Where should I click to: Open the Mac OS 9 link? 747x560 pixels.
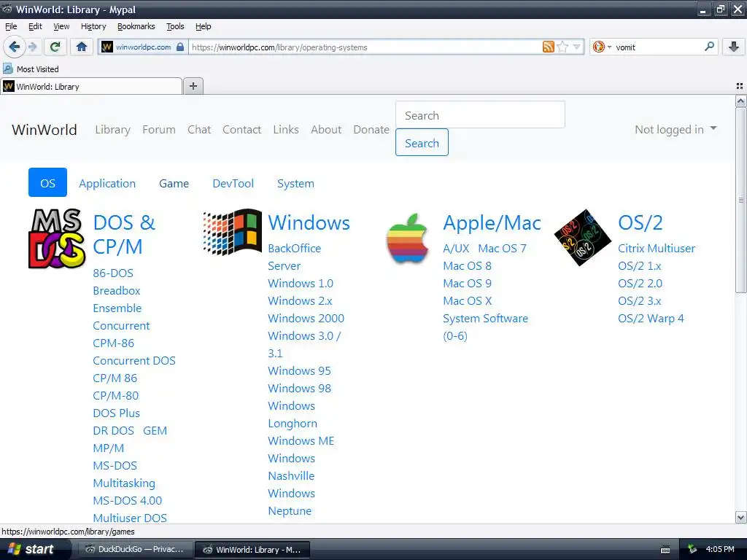tap(467, 284)
